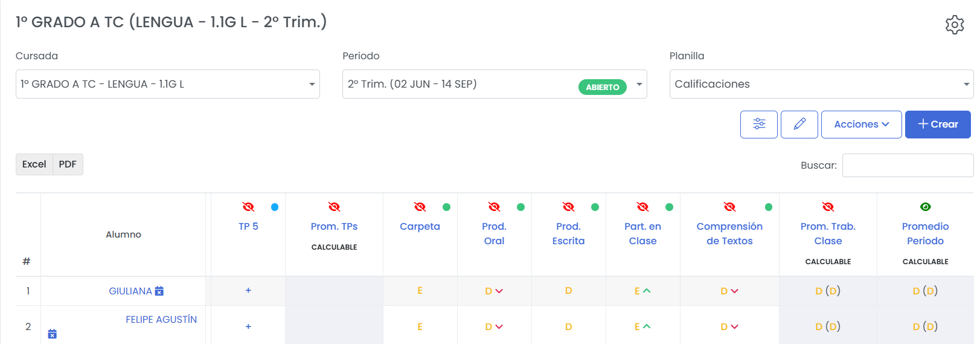Click up arrow in GIULIANA's Part. en Clase grade
Image resolution: width=980 pixels, height=344 pixels.
[647, 291]
